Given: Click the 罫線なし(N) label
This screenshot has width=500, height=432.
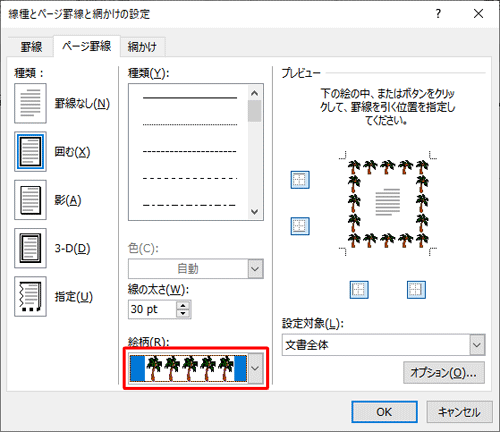Looking at the screenshot, I should click(x=82, y=104).
